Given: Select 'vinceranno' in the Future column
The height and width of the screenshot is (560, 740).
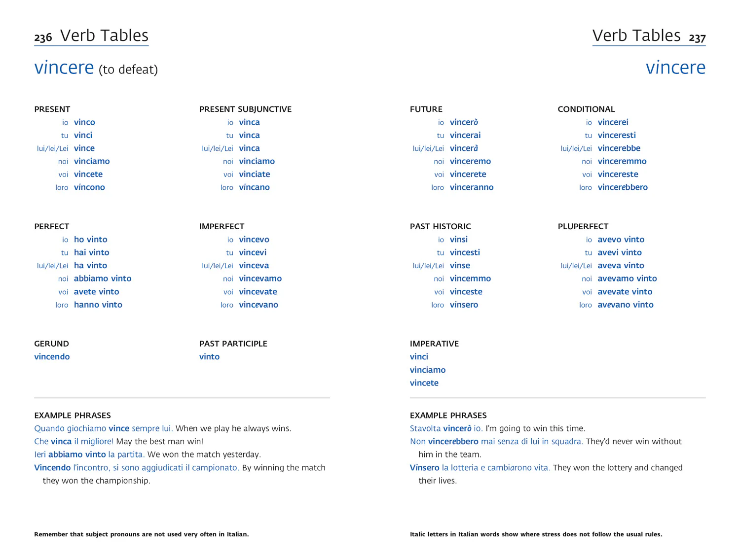Looking at the screenshot, I should [472, 187].
